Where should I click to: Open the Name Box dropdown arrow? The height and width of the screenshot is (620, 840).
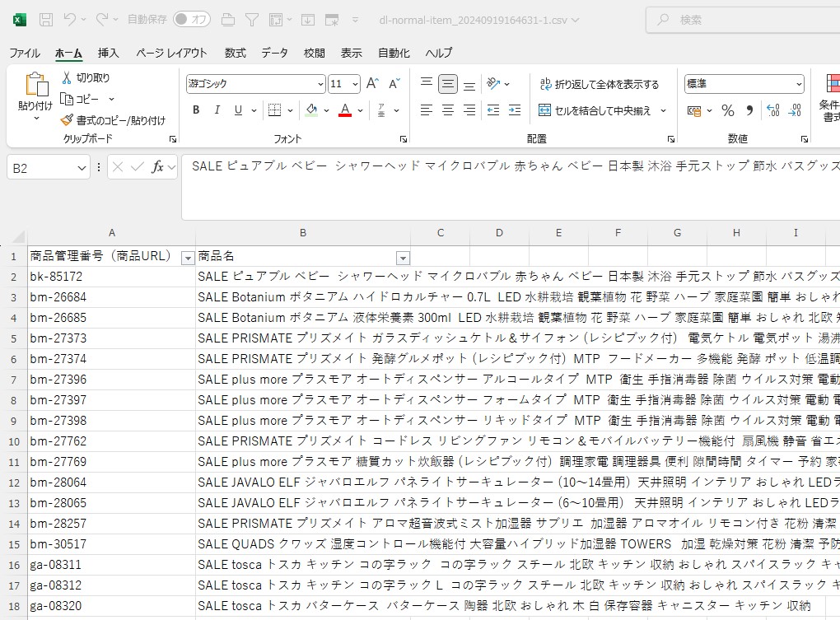click(x=82, y=168)
